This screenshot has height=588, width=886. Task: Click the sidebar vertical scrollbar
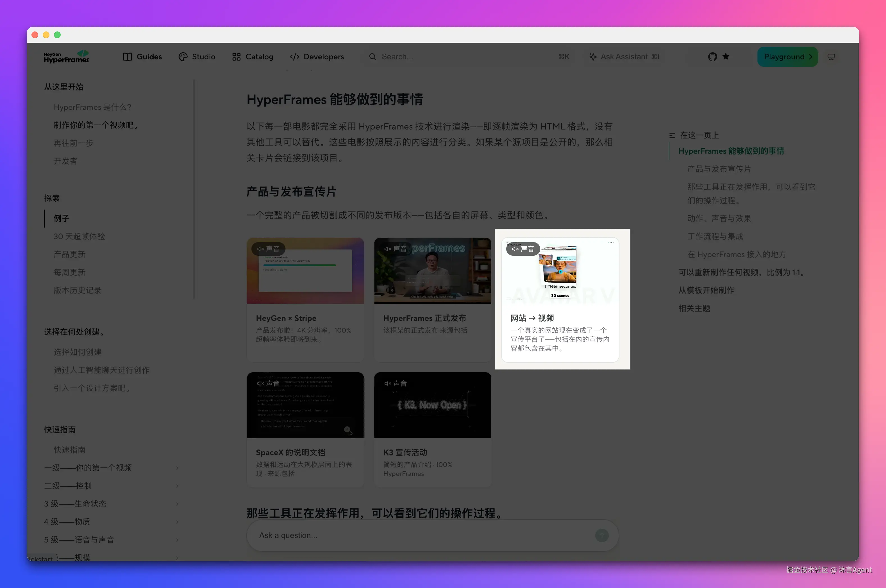click(194, 189)
